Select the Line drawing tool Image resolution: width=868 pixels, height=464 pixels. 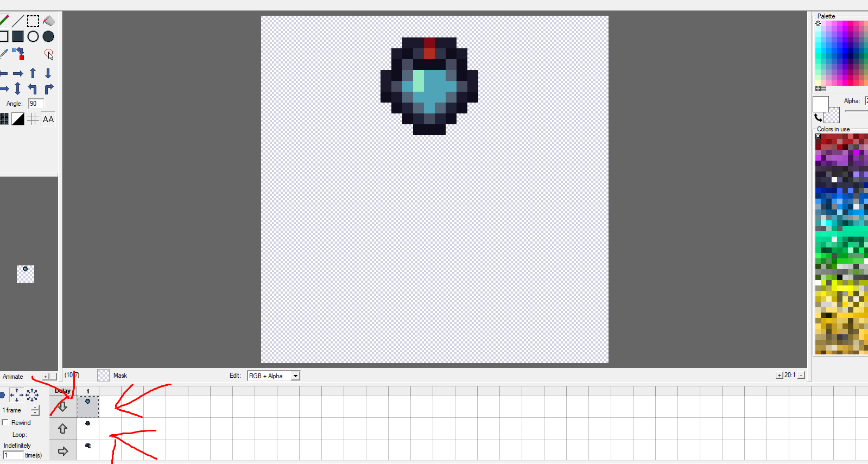18,21
